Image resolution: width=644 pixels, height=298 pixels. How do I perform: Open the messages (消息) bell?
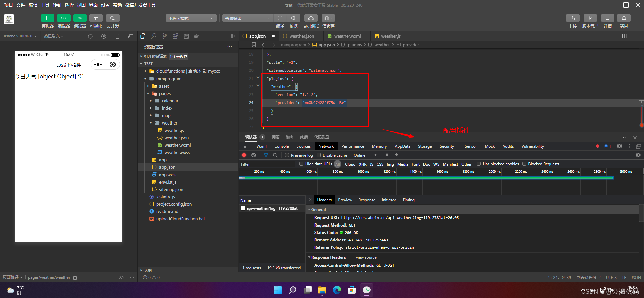pos(624,18)
